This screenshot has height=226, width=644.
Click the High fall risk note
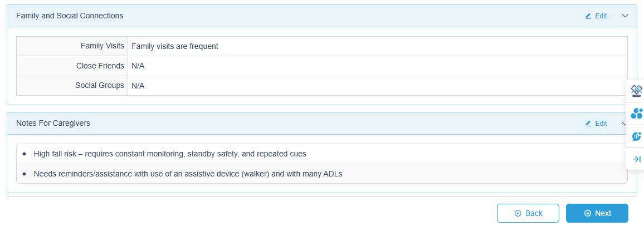pos(170,154)
